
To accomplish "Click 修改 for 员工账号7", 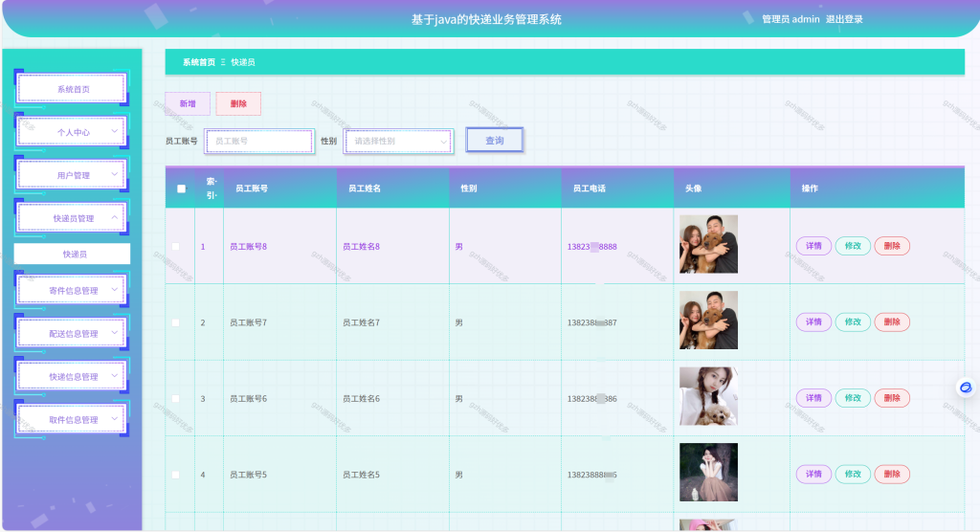I will (x=853, y=321).
